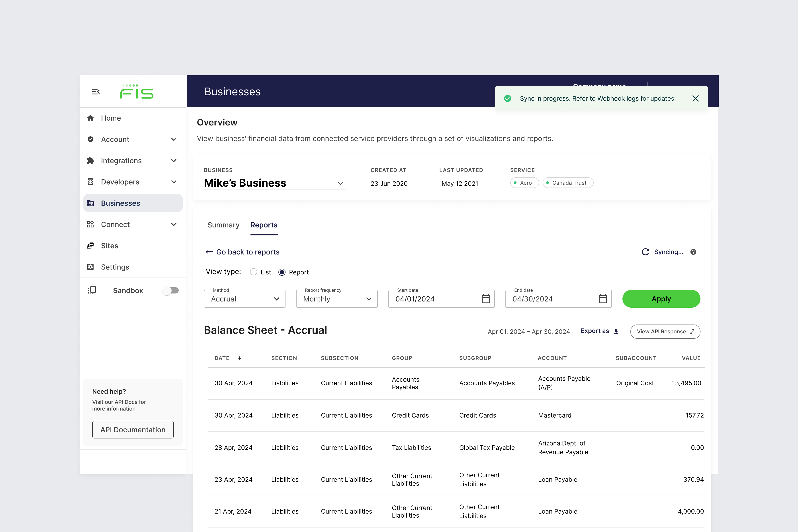Viewport: 798px width, 532px height.
Task: Switch to the Summary tab
Action: 223,225
